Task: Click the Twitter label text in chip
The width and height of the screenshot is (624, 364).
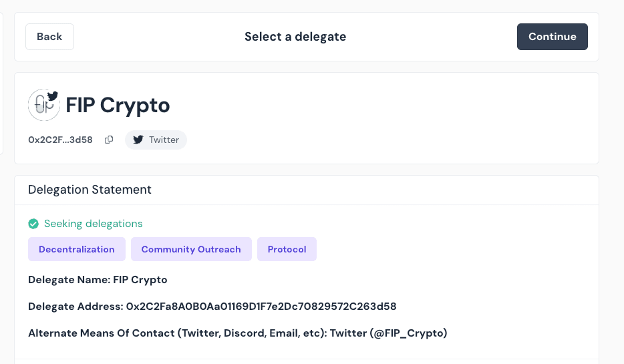Action: click(x=164, y=140)
